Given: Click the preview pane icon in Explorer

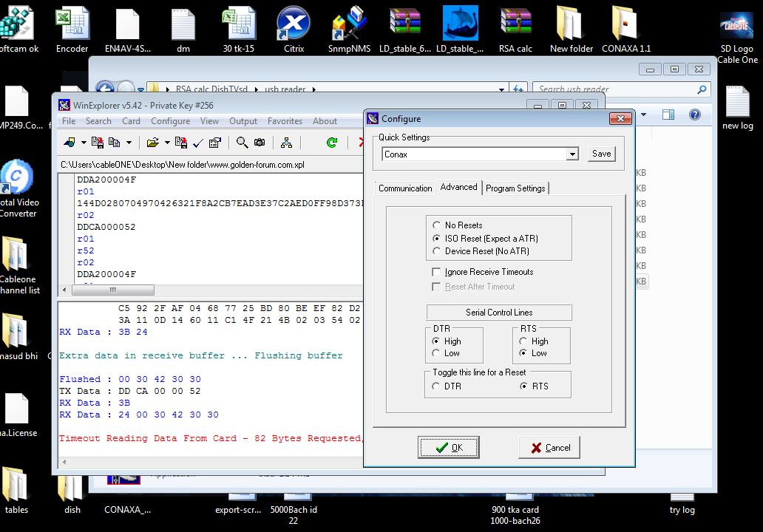Looking at the screenshot, I should (668, 115).
